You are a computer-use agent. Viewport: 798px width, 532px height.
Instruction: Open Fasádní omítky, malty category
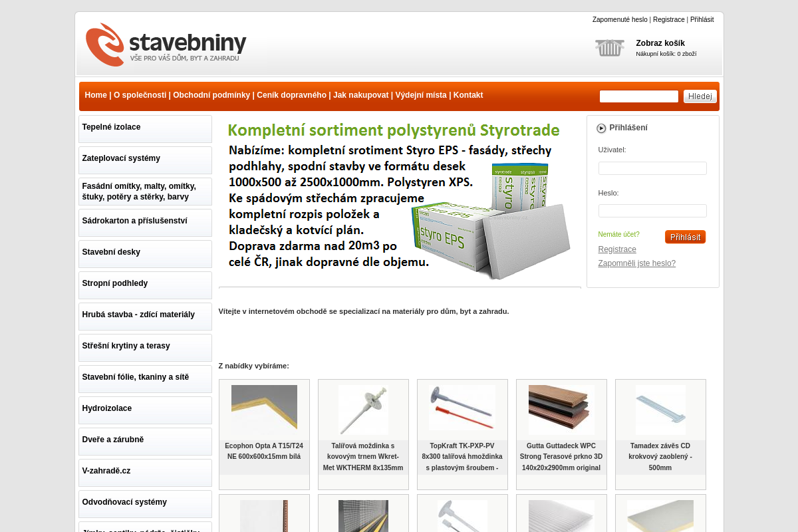coord(145,192)
